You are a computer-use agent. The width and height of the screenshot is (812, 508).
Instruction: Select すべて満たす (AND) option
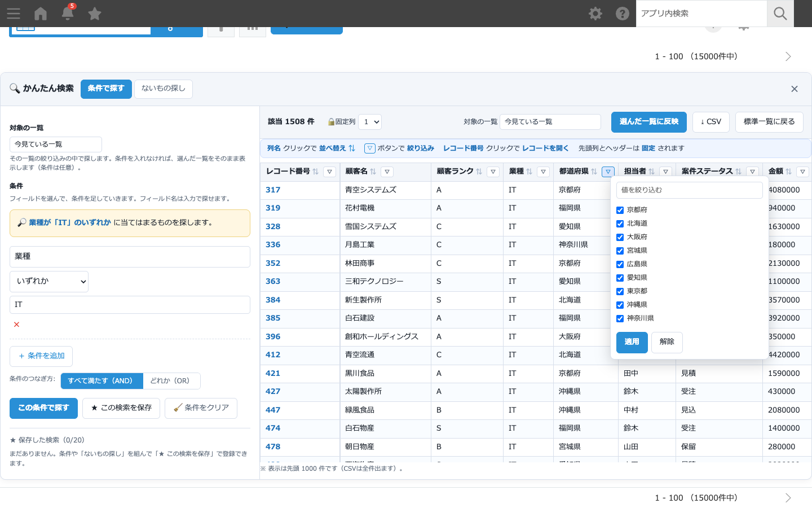(x=101, y=381)
